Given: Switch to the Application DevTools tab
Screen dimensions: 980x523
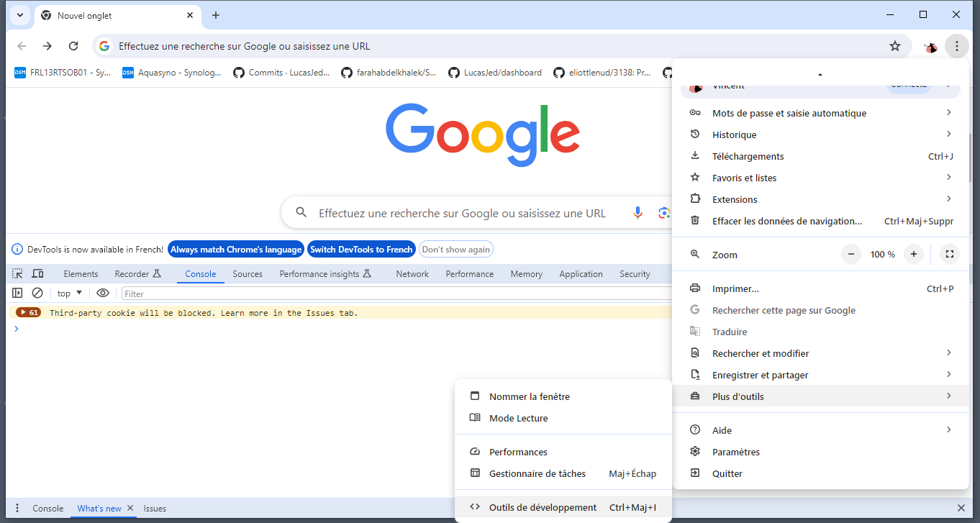Looking at the screenshot, I should tap(581, 274).
